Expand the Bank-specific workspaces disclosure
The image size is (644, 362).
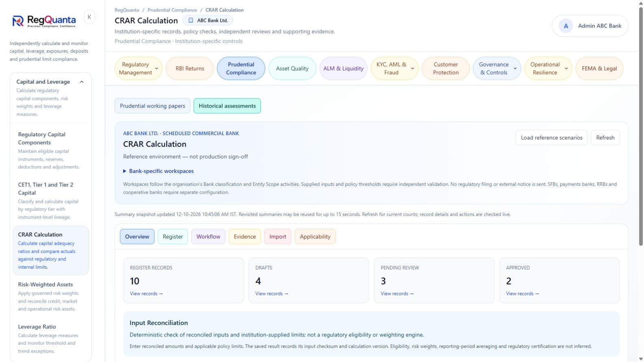[158, 171]
